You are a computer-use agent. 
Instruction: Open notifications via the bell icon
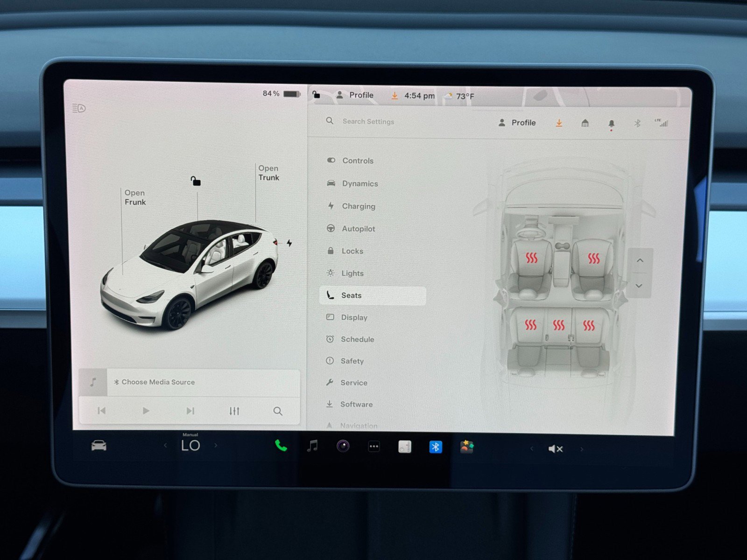click(612, 123)
